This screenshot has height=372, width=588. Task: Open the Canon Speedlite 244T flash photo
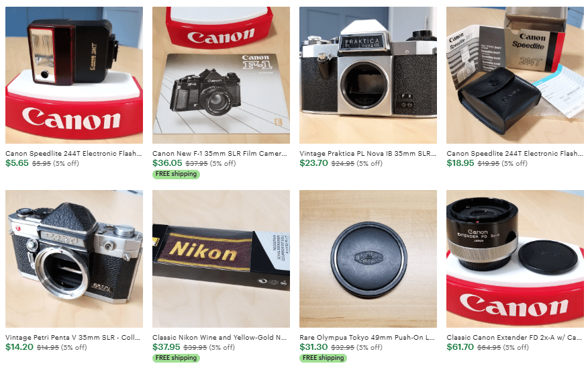click(x=74, y=75)
